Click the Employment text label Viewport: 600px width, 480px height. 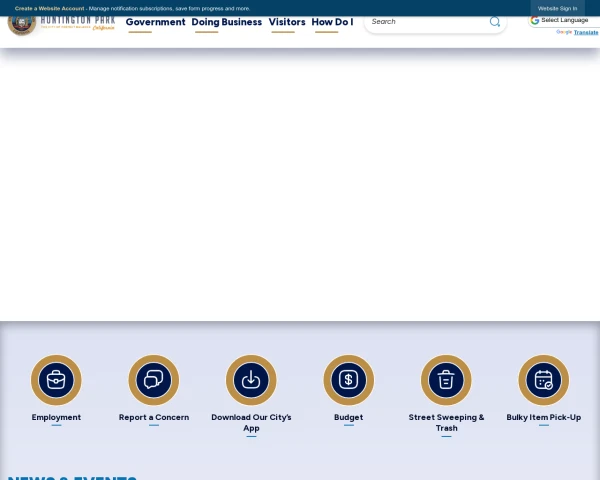point(56,417)
